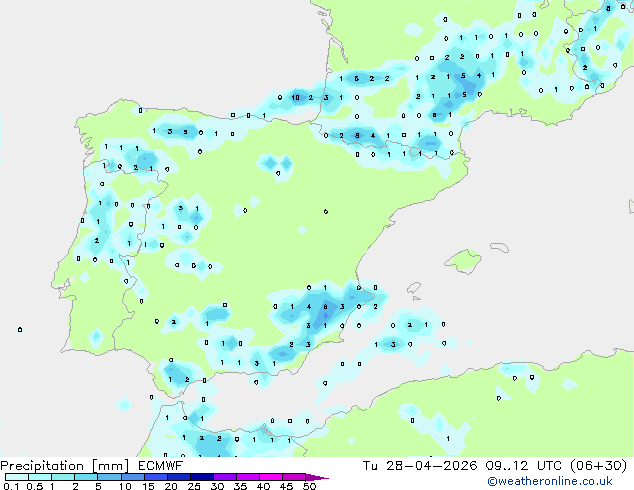Click the 'ECMWF' model label
Image resolution: width=634 pixels, height=490 pixels.
(x=161, y=466)
